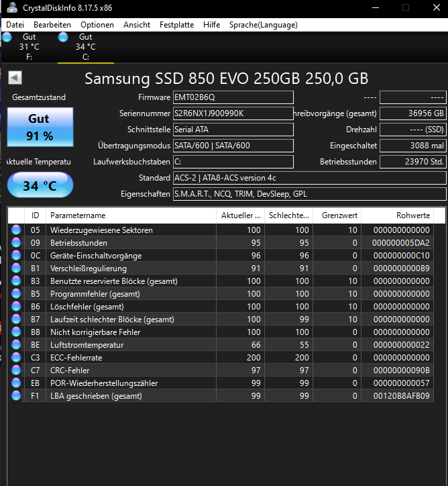Click the Drehzahl value ---- (SSD)
This screenshot has height=486, width=448.
tap(412, 130)
